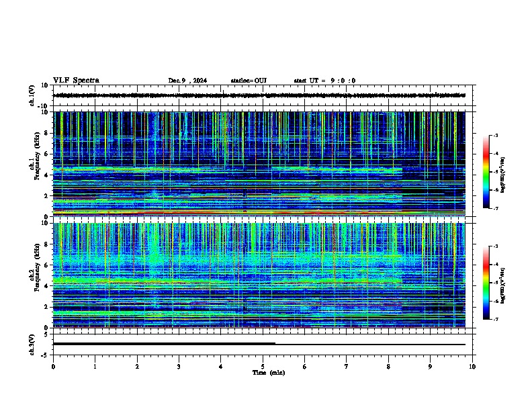Select the "start UT = 9:0:0" header text
Screen dimensions: 532x411
[x=324, y=81]
